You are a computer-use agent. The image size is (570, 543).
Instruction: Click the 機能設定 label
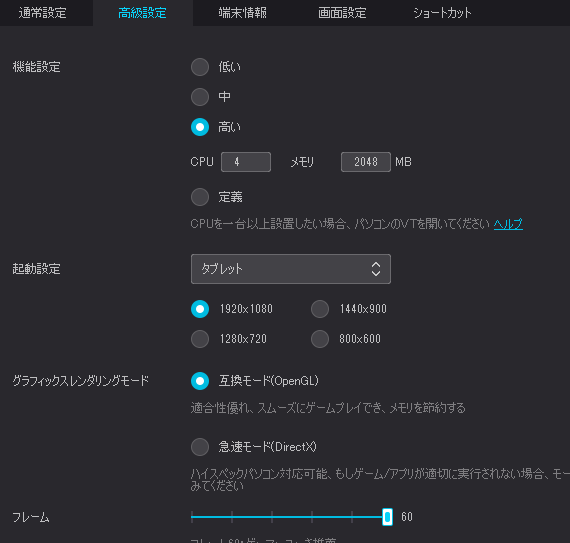click(36, 67)
